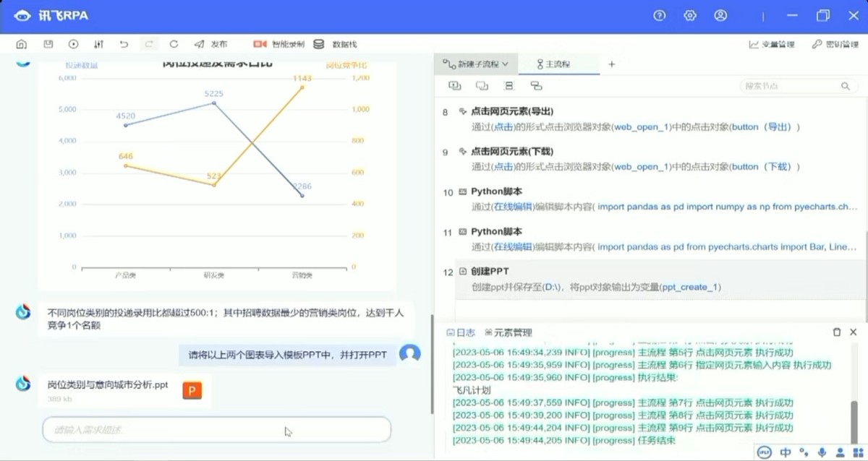Click the 搜索节点 search field
This screenshot has width=868, height=461.
797,86
